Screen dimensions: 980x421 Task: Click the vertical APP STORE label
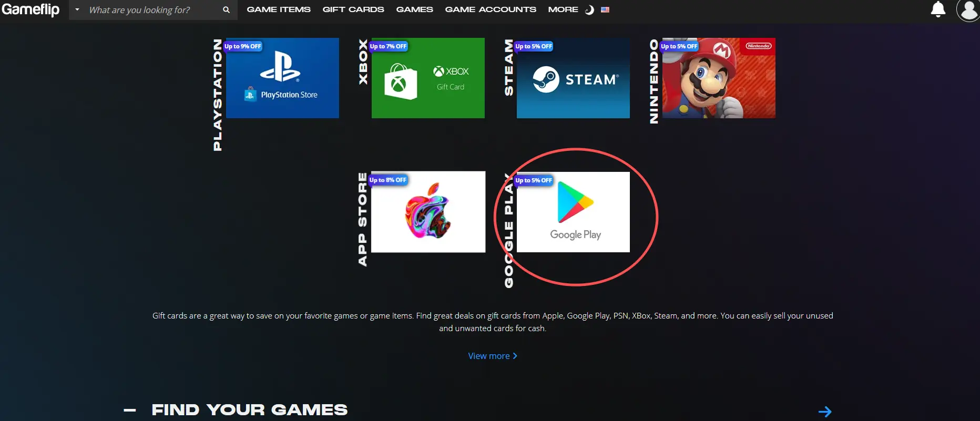pos(363,219)
